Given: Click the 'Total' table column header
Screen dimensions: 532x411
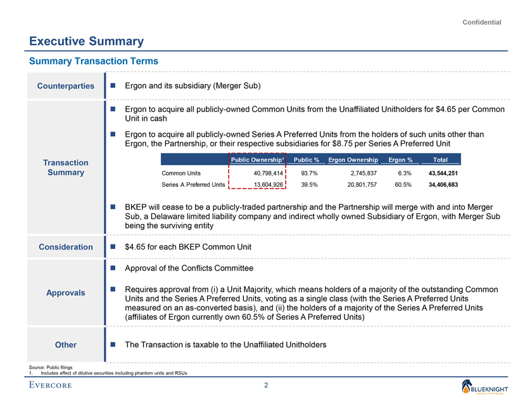Looking at the screenshot, I should pyautogui.click(x=440, y=160).
